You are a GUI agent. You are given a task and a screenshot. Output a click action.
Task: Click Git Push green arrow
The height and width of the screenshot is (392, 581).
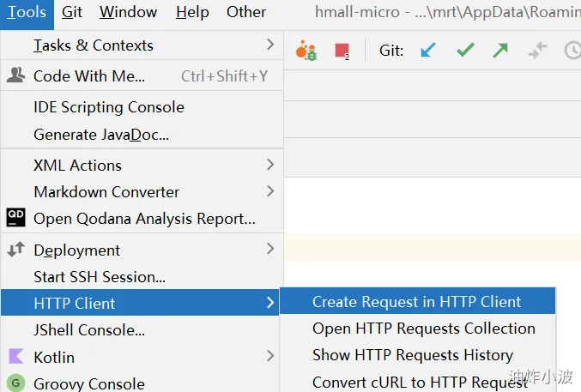[x=500, y=51]
